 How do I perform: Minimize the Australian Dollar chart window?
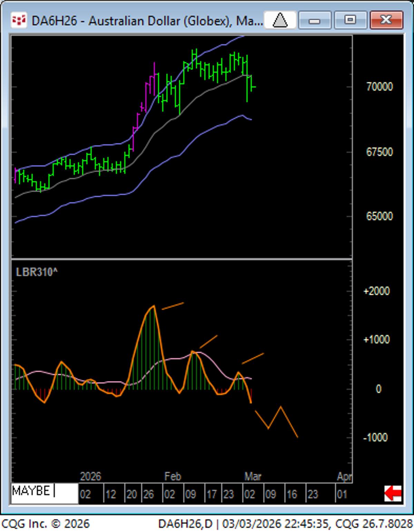(x=314, y=20)
